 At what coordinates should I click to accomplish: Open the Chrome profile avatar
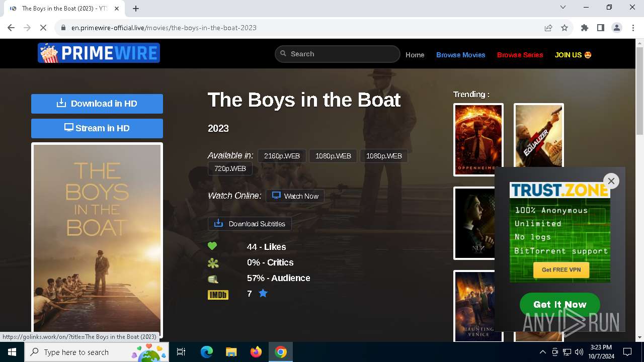tap(617, 28)
